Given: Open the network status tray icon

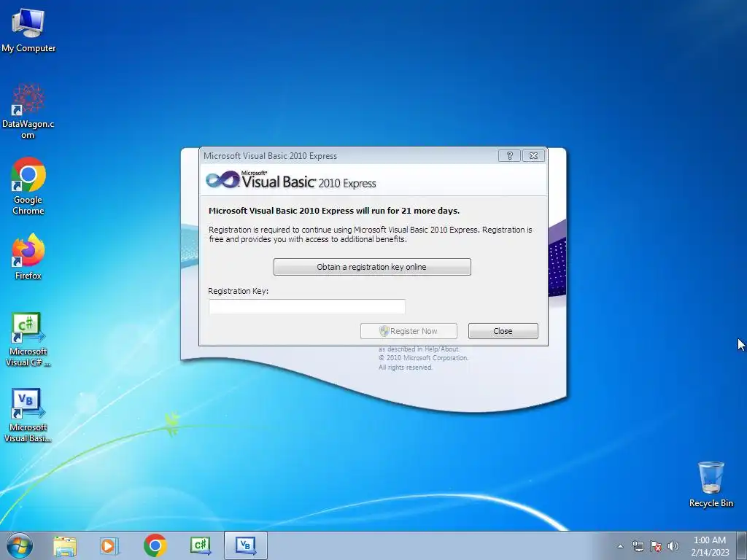Looking at the screenshot, I should click(638, 546).
